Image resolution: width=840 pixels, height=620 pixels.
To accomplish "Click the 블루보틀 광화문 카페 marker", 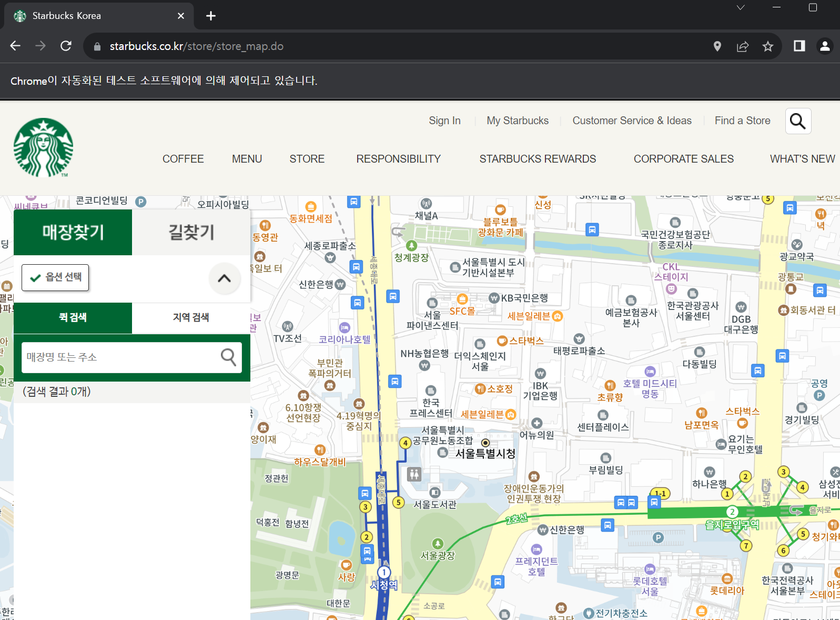I will click(x=500, y=209).
